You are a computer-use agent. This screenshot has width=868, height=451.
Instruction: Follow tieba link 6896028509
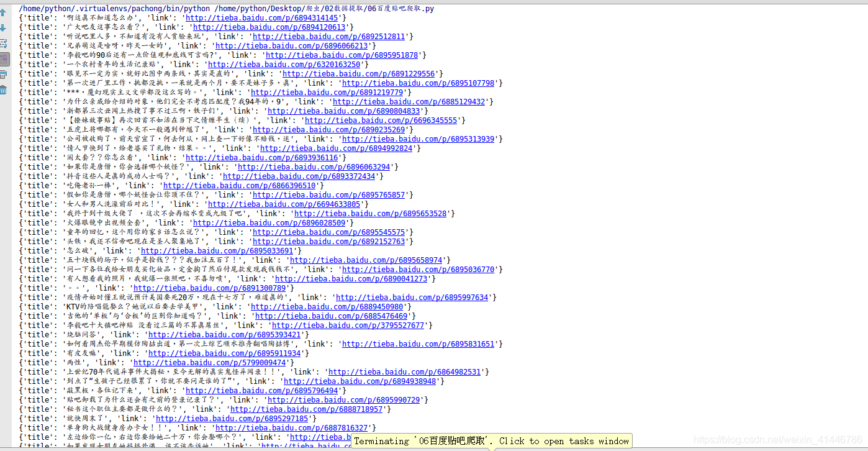pyautogui.click(x=269, y=223)
